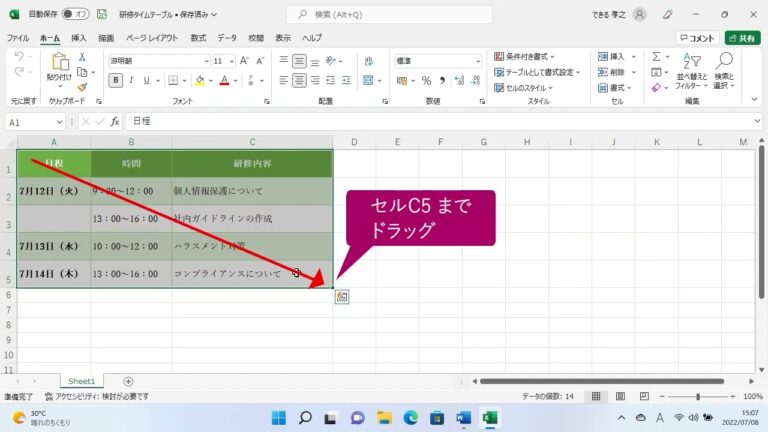Click the Wrap Text icon
Screen dimensions: 768x432
pos(369,61)
